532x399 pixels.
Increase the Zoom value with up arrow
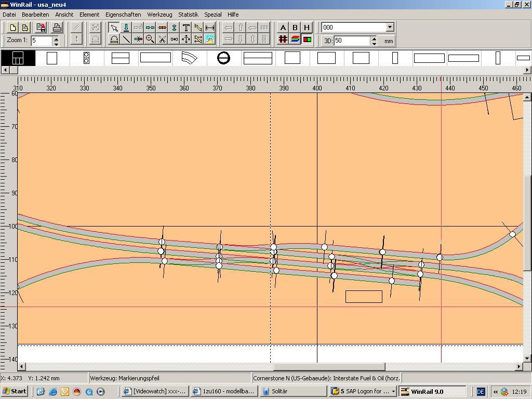click(x=56, y=38)
